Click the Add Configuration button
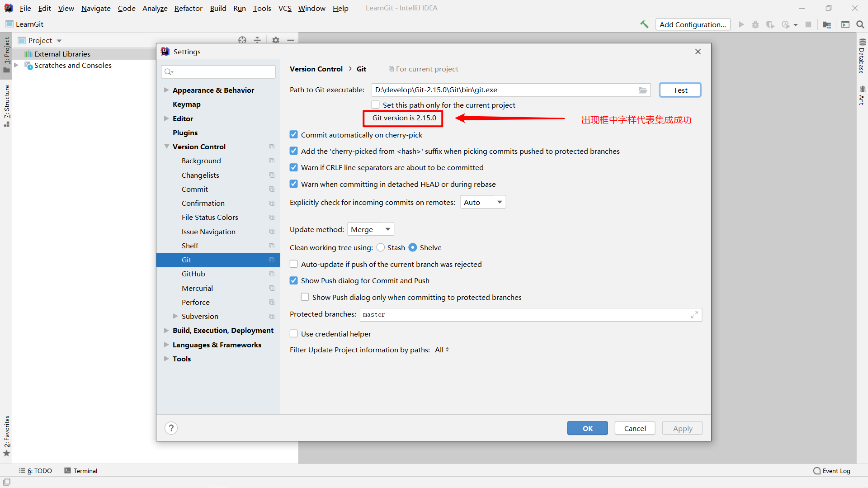 tap(693, 24)
